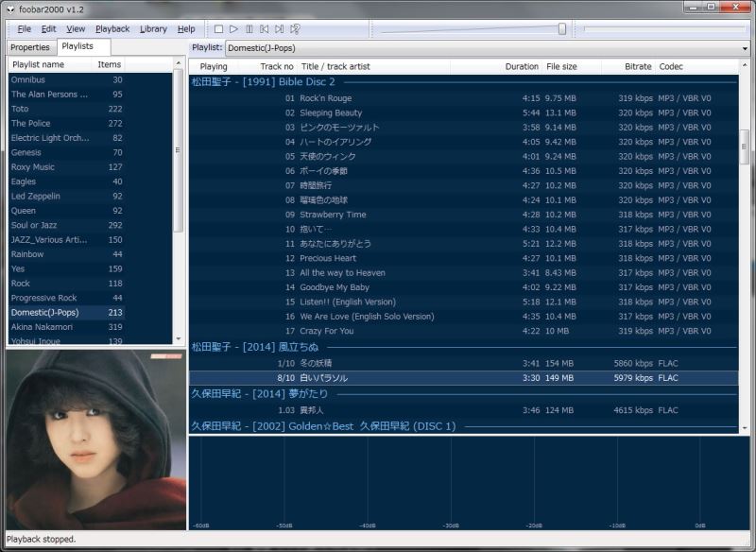The width and height of the screenshot is (756, 552).
Task: Click the Stop playback button
Action: coord(218,29)
